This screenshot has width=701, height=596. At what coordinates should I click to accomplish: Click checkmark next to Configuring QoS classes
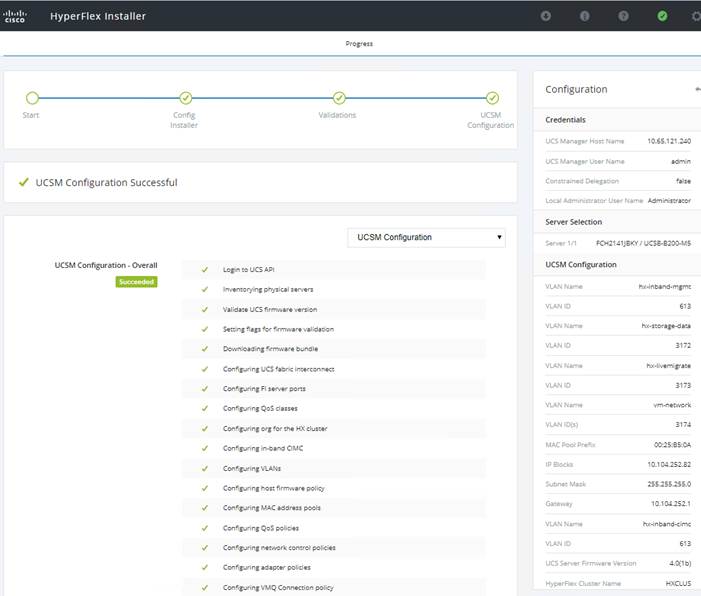(x=205, y=408)
